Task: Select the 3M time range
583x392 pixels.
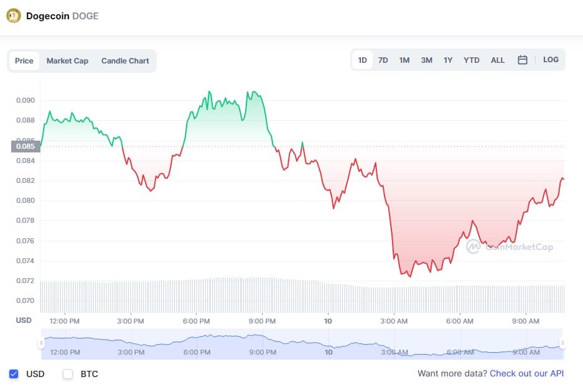Action: coord(426,60)
